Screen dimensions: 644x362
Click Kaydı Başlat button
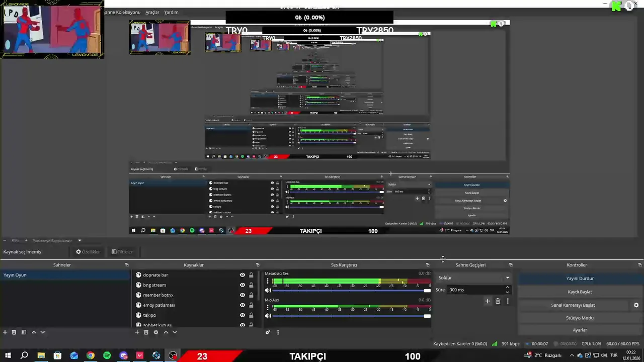pyautogui.click(x=580, y=292)
